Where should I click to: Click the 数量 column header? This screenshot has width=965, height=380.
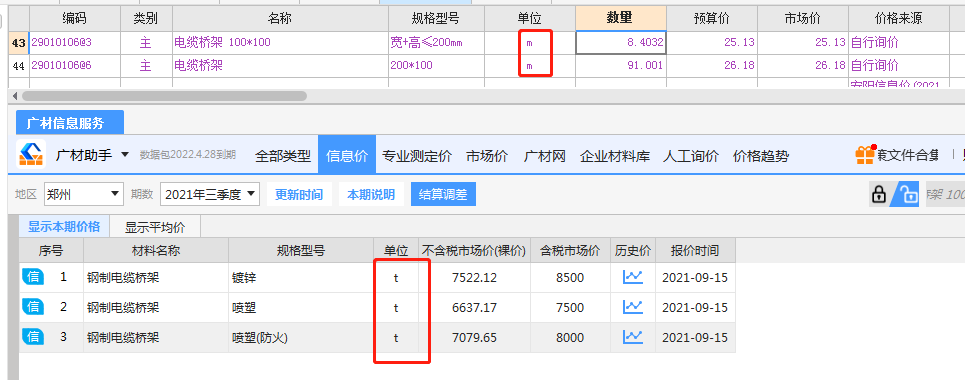coord(620,18)
